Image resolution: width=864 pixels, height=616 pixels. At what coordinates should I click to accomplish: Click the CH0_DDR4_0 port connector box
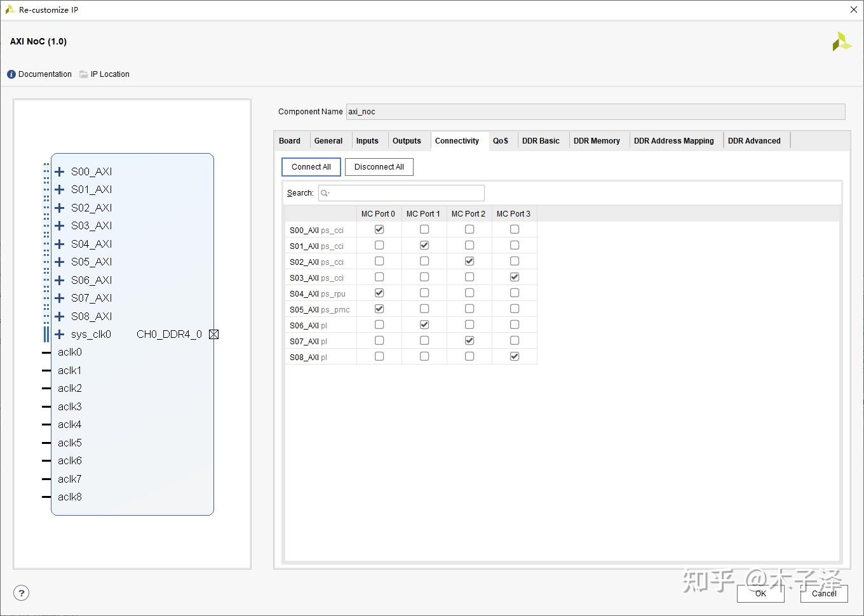point(213,334)
